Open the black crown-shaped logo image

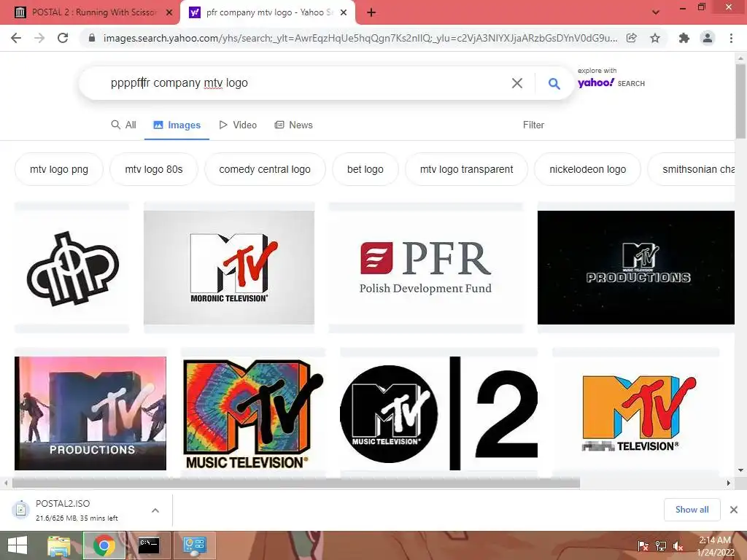[x=72, y=268]
